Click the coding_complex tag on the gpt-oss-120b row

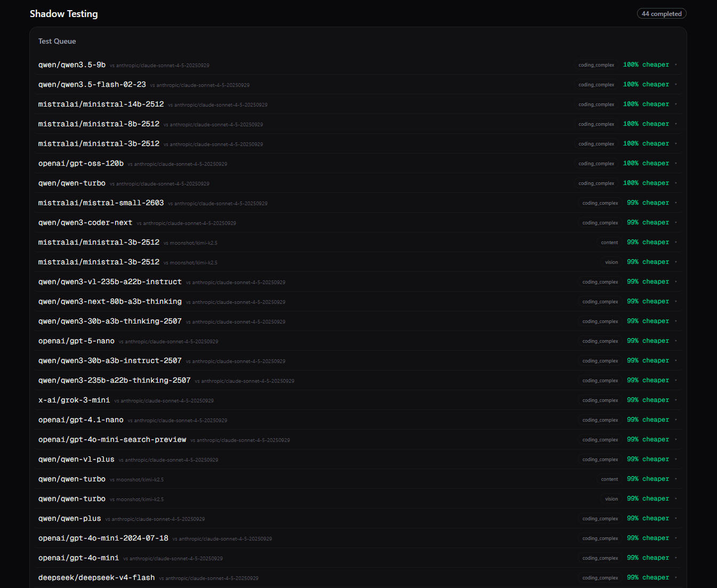[x=597, y=164]
